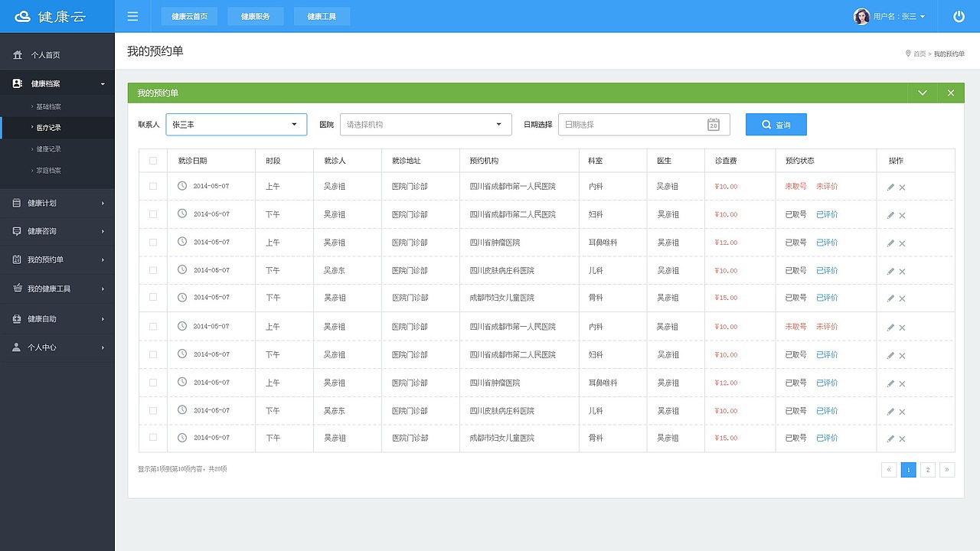This screenshot has height=551, width=980.
Task: Click the page 1 pagination button
Action: point(909,470)
